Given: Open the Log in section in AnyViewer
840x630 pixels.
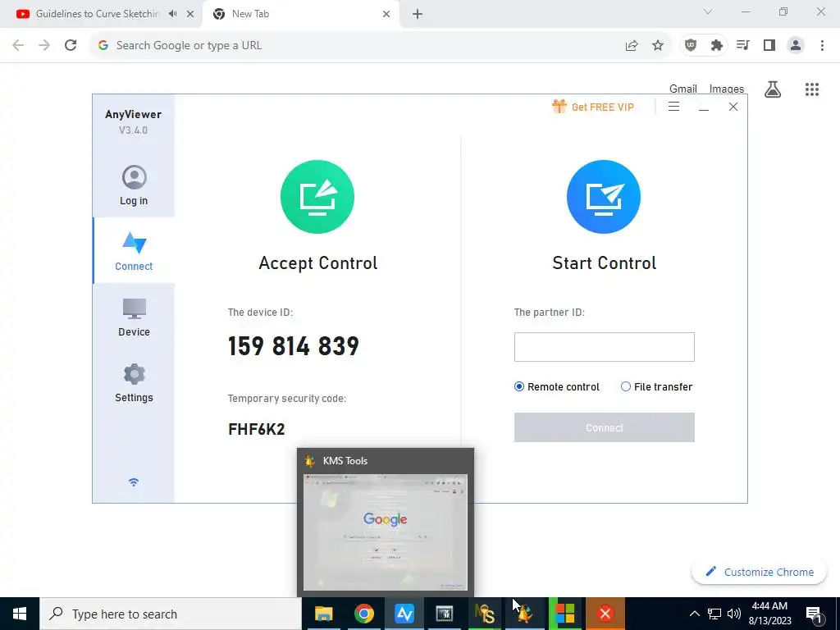Looking at the screenshot, I should coord(134,185).
